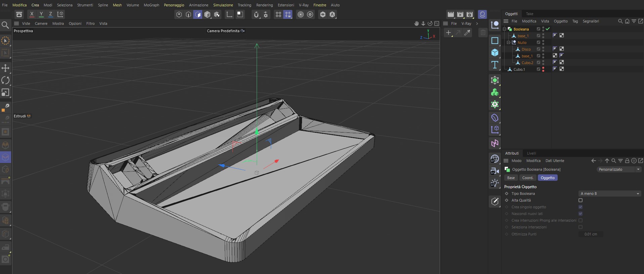Enable snapping magnet icon

coord(256,14)
